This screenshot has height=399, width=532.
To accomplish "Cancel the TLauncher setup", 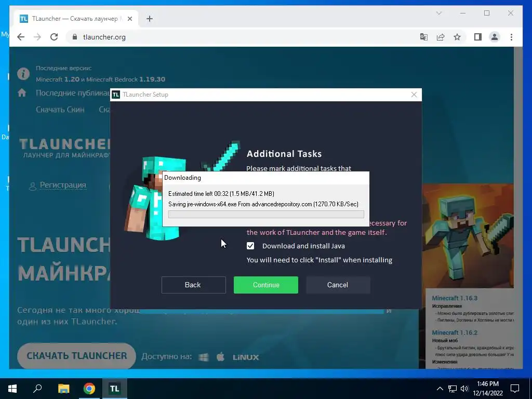I will [338, 285].
